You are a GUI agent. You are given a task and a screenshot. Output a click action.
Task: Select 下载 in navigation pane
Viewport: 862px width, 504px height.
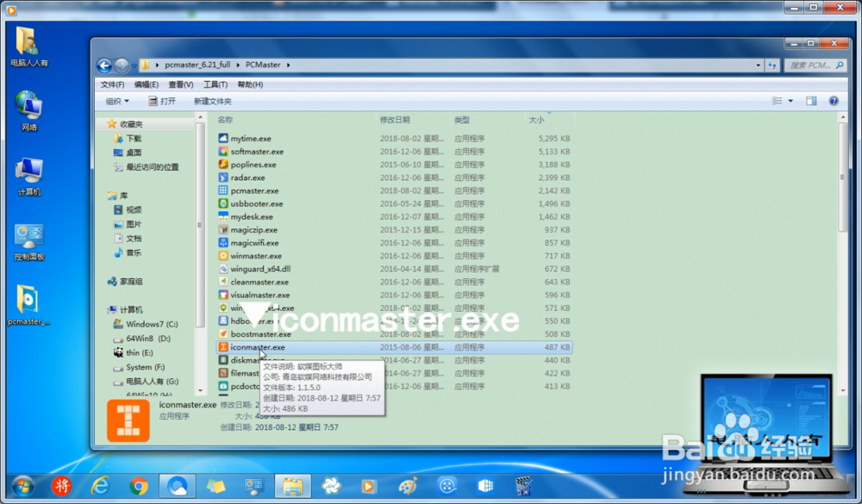pyautogui.click(x=134, y=139)
